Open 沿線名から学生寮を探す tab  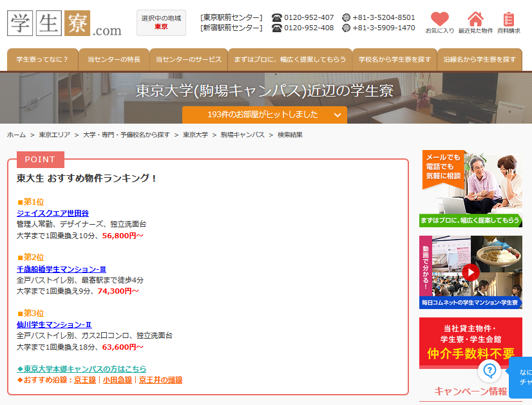(480, 59)
